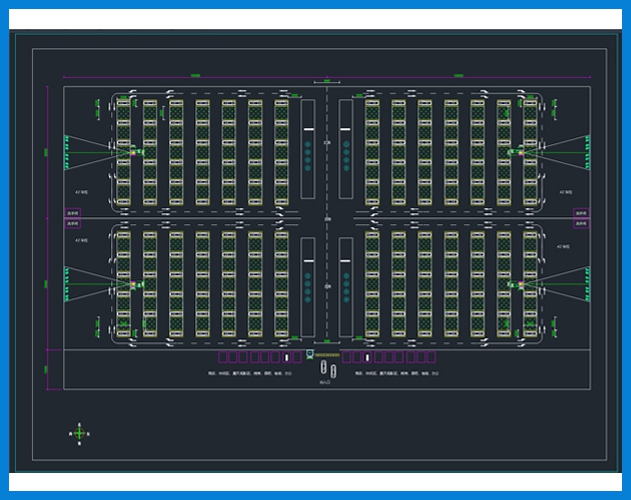
Task: Click the green compass rose symbol
Action: pyautogui.click(x=79, y=434)
